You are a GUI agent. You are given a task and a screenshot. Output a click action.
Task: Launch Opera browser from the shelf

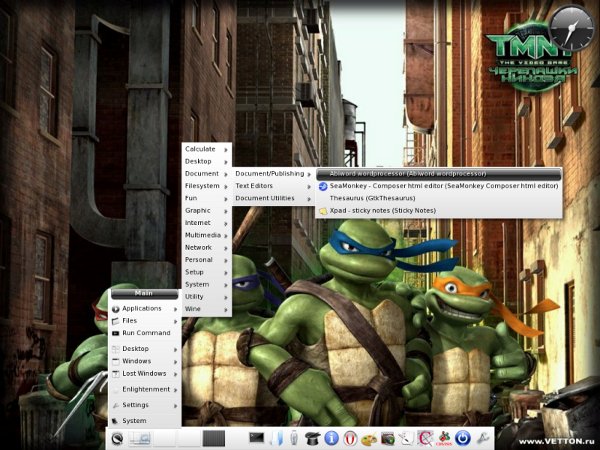point(350,439)
